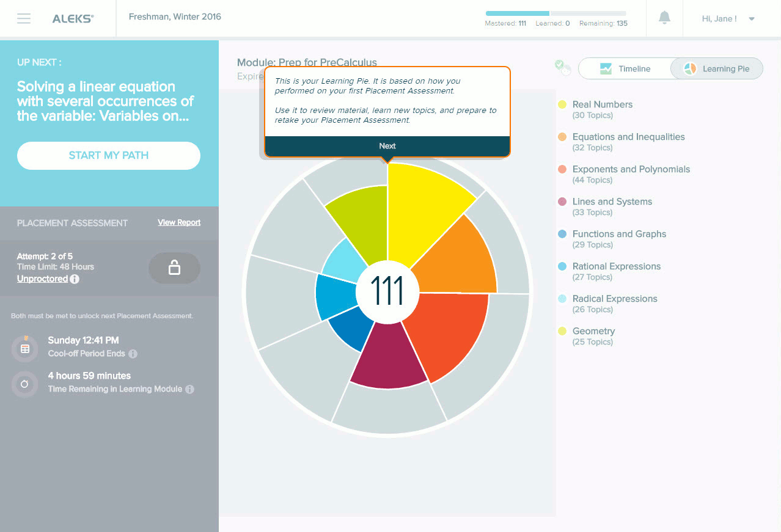781x532 pixels.
Task: Click the lock button for Placement Assessment
Action: [x=174, y=268]
